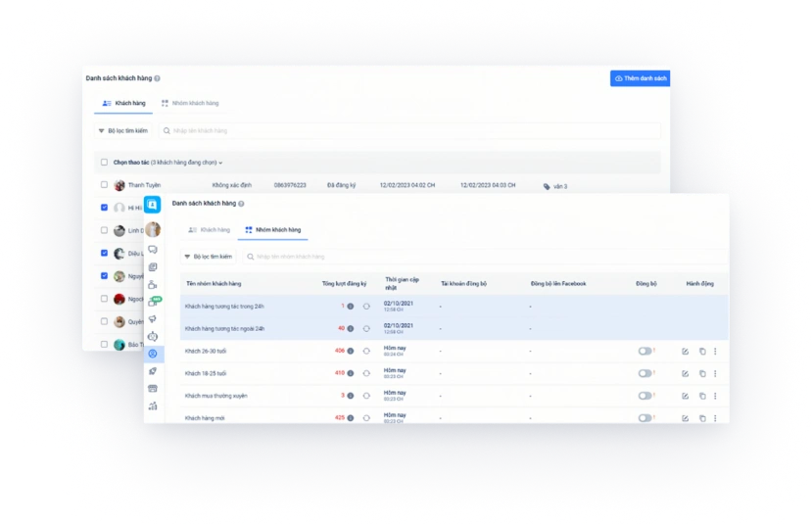Switch to Khách hàng tab in the front panel
This screenshot has height=525, width=812.
point(209,229)
